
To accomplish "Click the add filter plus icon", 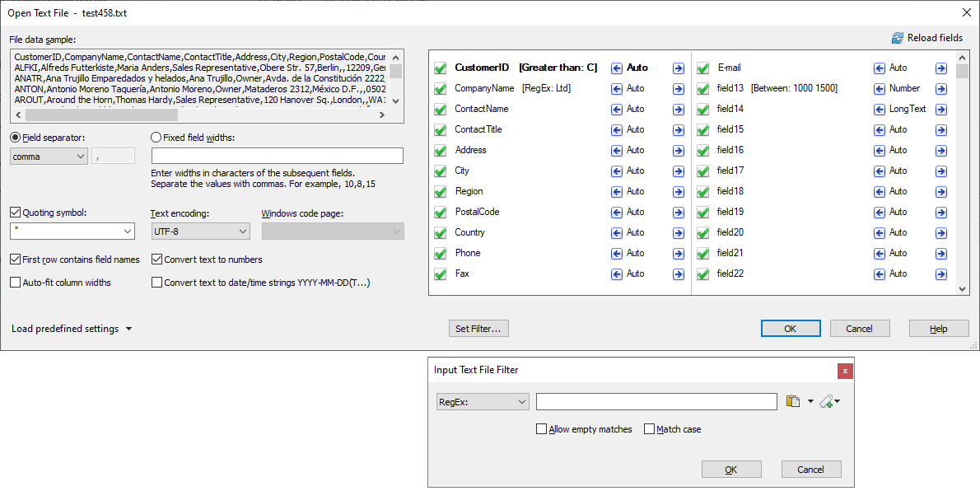I will pos(827,402).
